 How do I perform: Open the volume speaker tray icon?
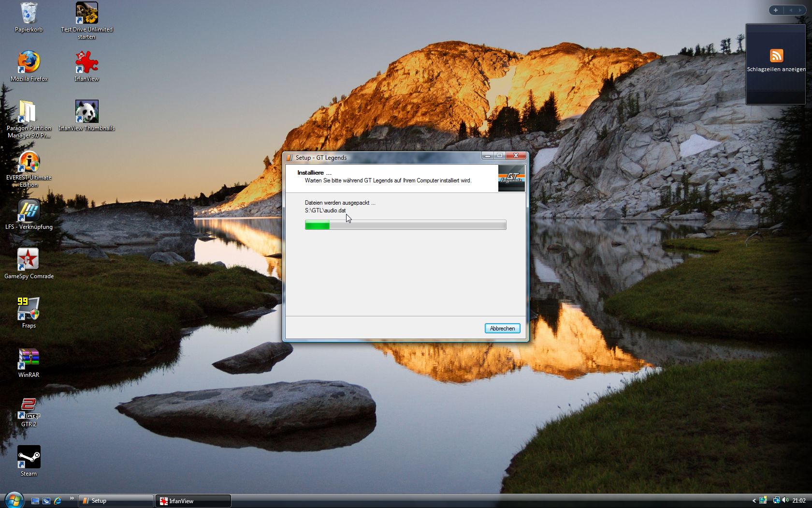pos(785,501)
